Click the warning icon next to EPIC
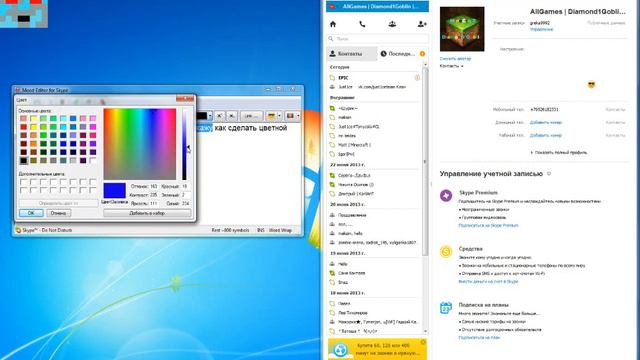The height and width of the screenshot is (360, 640). click(x=417, y=78)
